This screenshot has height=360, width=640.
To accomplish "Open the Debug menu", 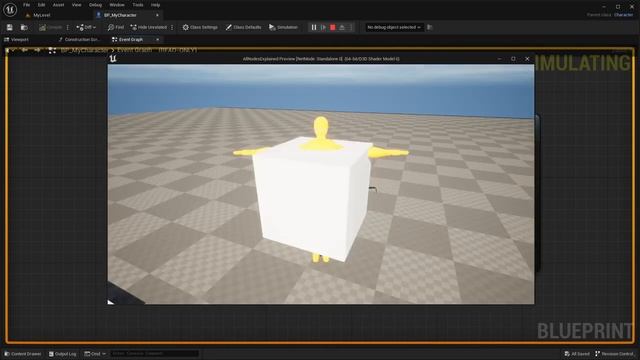I will pyautogui.click(x=96, y=5).
